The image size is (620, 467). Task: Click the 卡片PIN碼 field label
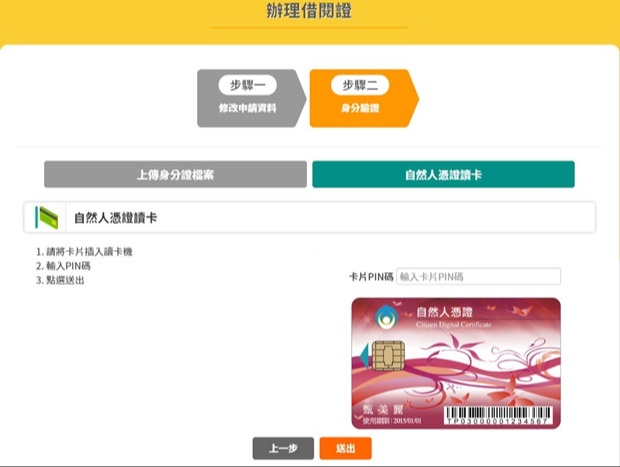[371, 276]
